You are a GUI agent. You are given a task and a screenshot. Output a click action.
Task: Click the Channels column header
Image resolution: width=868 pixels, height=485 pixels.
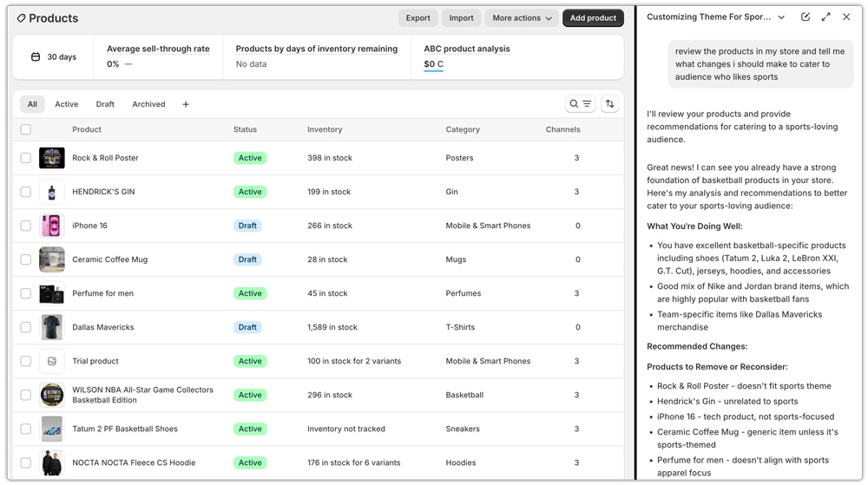coord(563,129)
